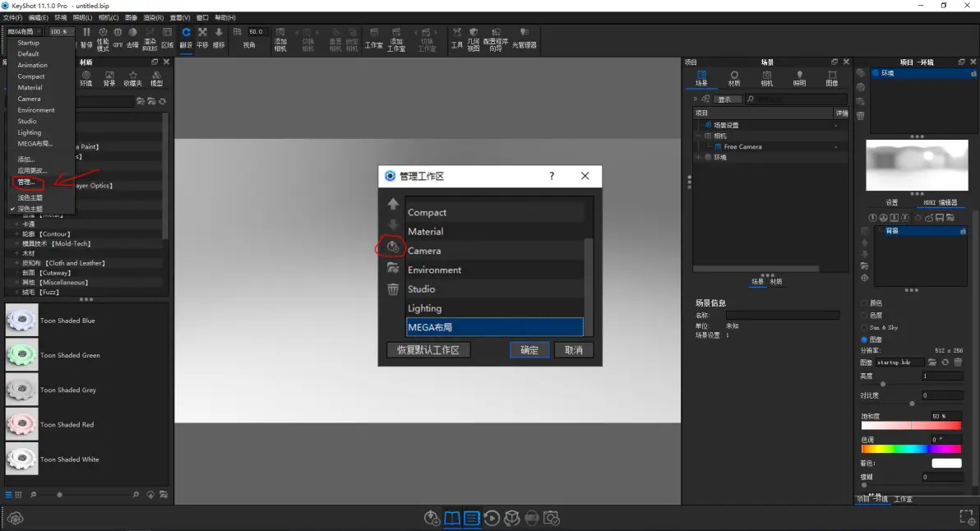Click the trash icon in 管理工作区 dialog
The height and width of the screenshot is (531, 980).
[x=392, y=289]
